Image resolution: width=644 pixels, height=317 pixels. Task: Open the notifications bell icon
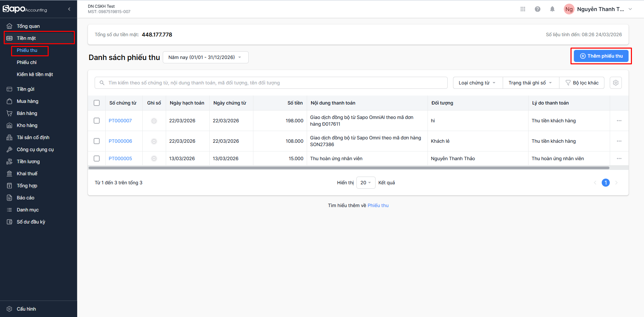pyautogui.click(x=552, y=9)
